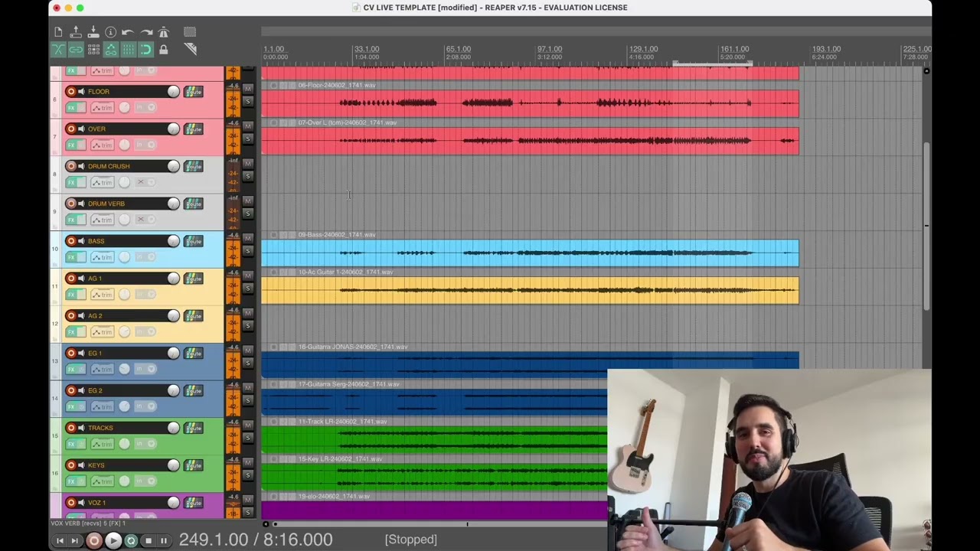Open the Route button on EG 1 track
The width and height of the screenshot is (980, 551).
click(193, 353)
